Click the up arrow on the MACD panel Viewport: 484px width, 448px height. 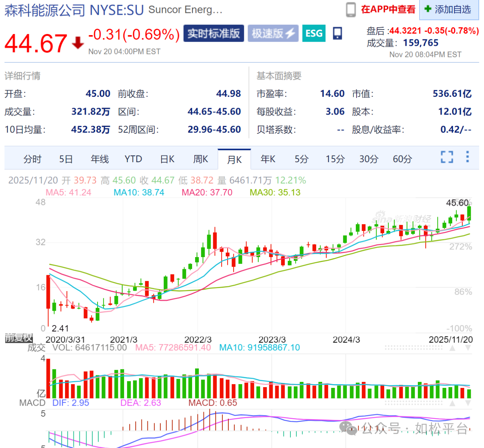click(x=452, y=403)
